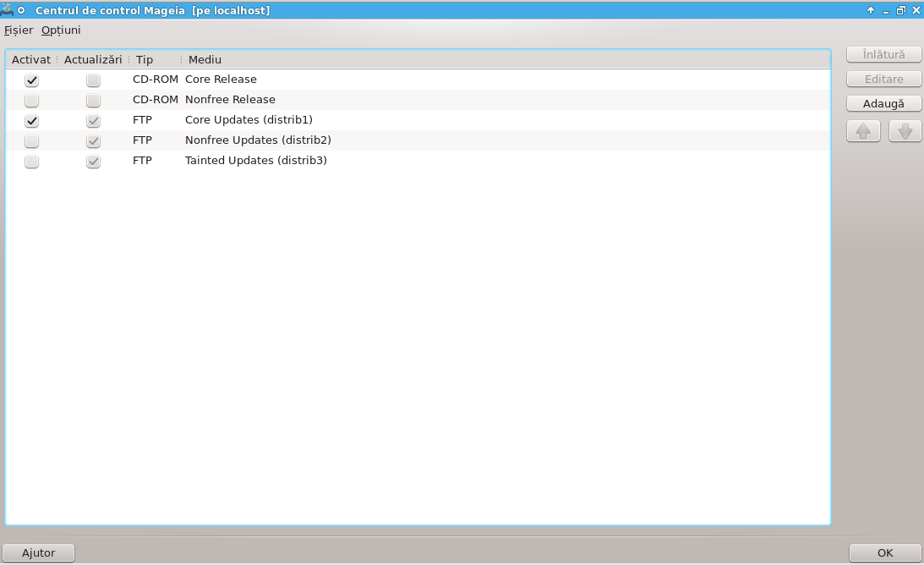This screenshot has height=566, width=924.
Task: Click CD-ROM type cell of Nonfree Release
Action: tap(155, 100)
